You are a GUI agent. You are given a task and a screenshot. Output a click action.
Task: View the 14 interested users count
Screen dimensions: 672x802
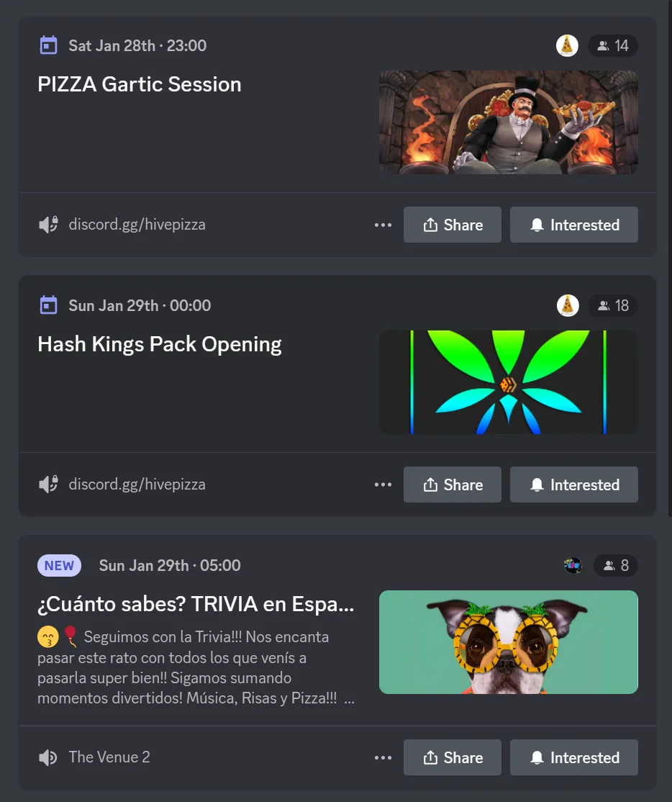tap(613, 45)
